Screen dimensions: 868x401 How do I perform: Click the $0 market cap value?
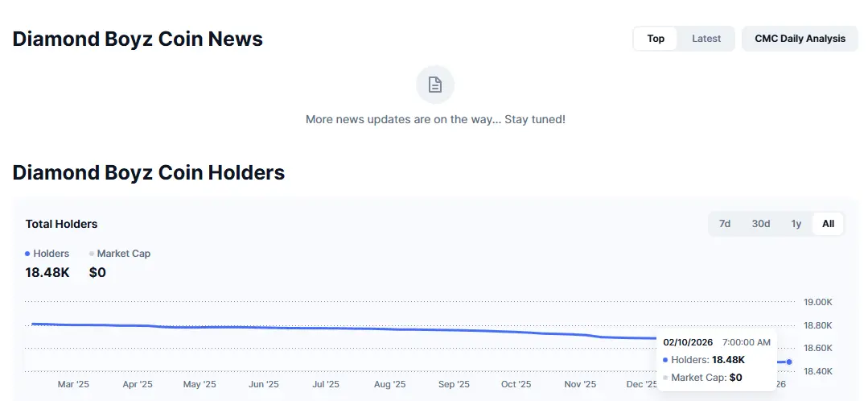[97, 273]
